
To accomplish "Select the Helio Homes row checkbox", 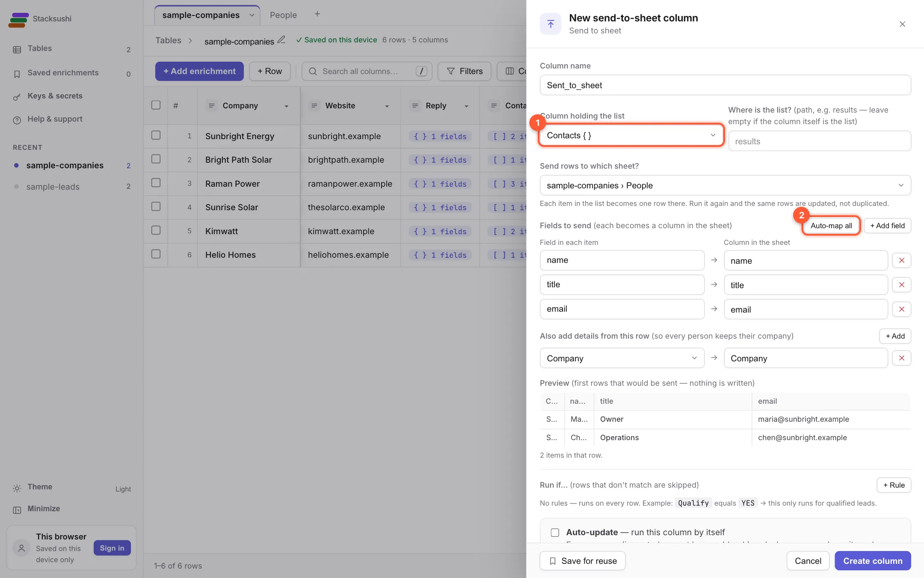I will point(156,254).
